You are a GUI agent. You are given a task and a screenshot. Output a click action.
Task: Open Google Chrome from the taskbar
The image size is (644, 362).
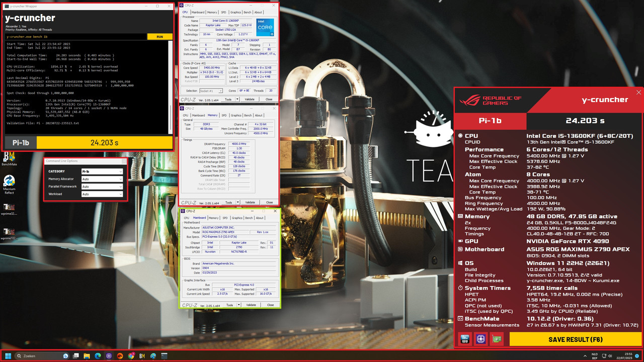click(x=131, y=356)
